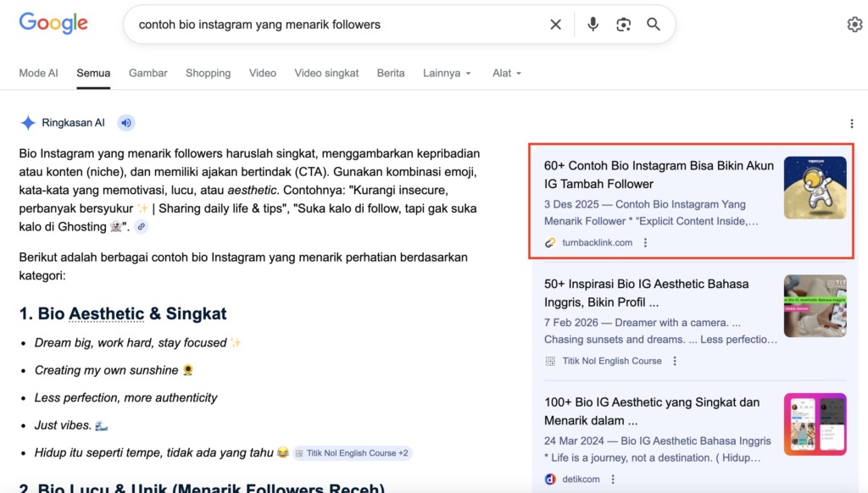This screenshot has width=868, height=493.
Task: Click the underlined Aesthetic word in heading
Action: 106,313
